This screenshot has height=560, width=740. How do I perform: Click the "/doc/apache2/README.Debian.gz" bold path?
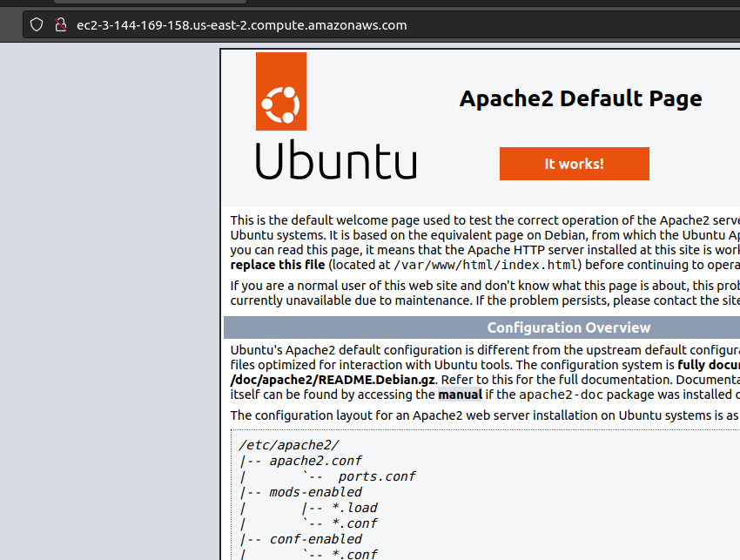click(333, 380)
